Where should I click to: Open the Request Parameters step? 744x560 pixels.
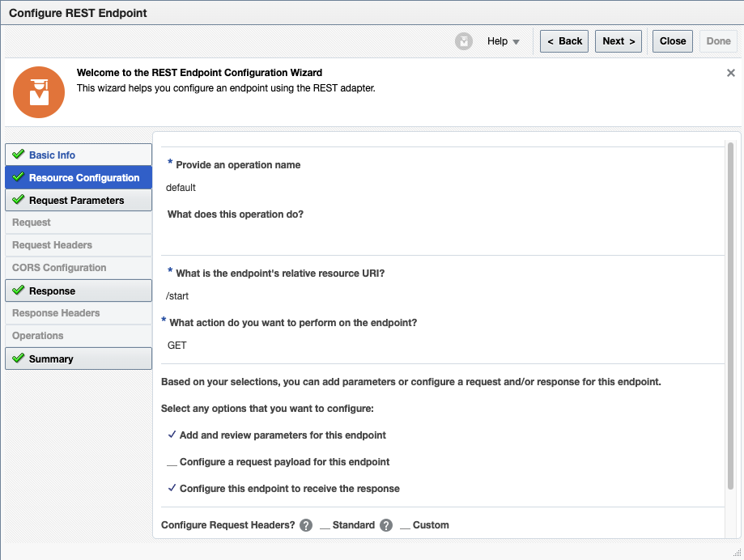[x=79, y=200]
